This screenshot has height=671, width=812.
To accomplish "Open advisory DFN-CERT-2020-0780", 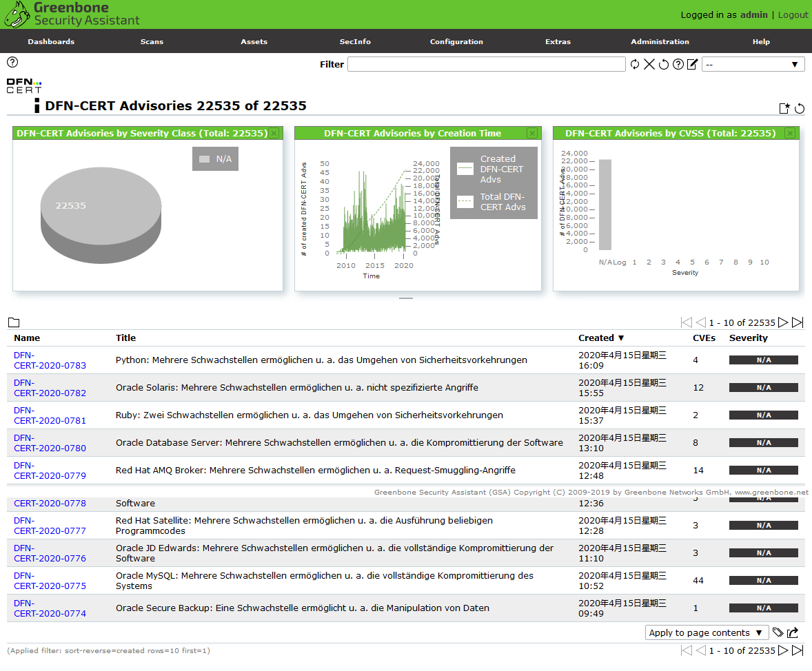I will pos(50,443).
